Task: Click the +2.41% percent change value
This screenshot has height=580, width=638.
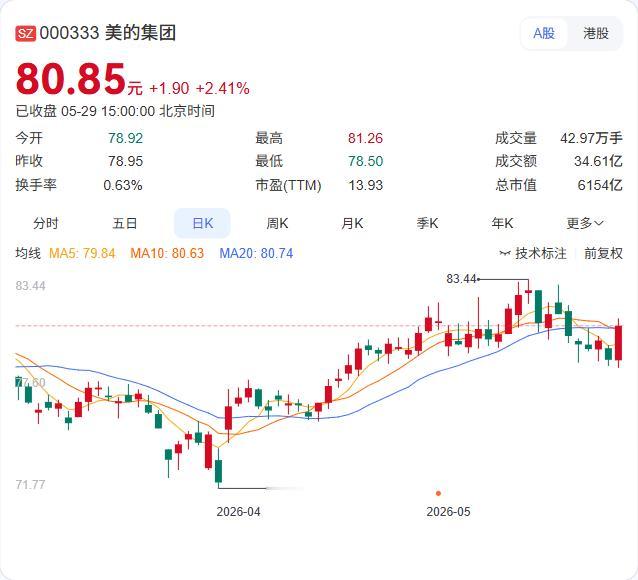Action: (223, 88)
